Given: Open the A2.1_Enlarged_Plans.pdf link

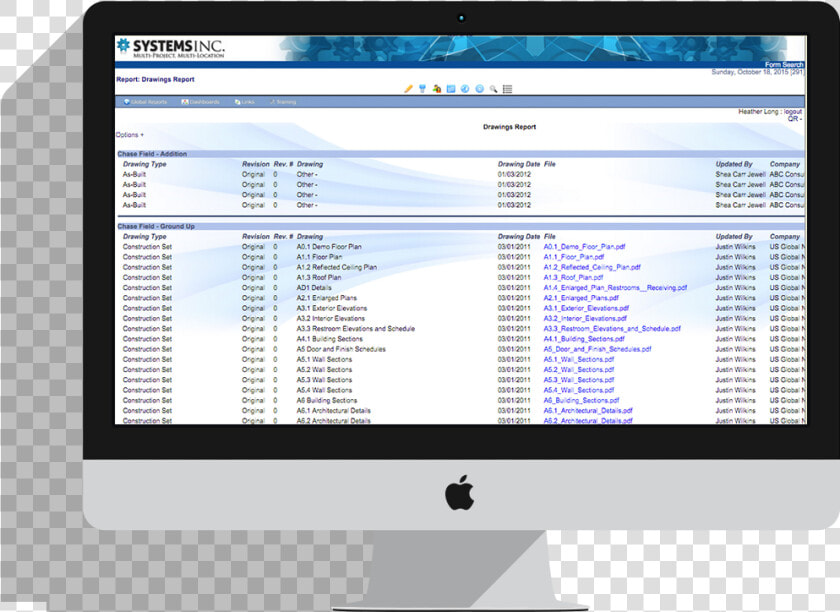Looking at the screenshot, I should [x=581, y=298].
